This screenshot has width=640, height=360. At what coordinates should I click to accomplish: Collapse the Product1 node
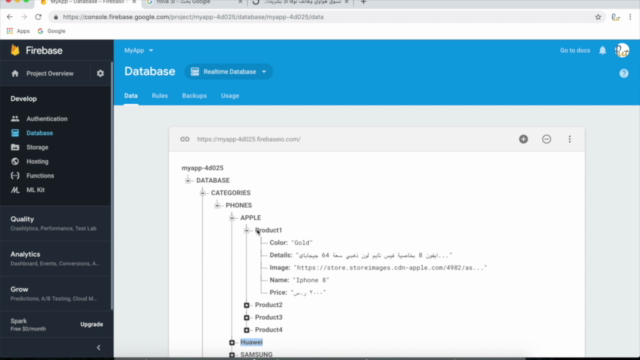pos(247,230)
